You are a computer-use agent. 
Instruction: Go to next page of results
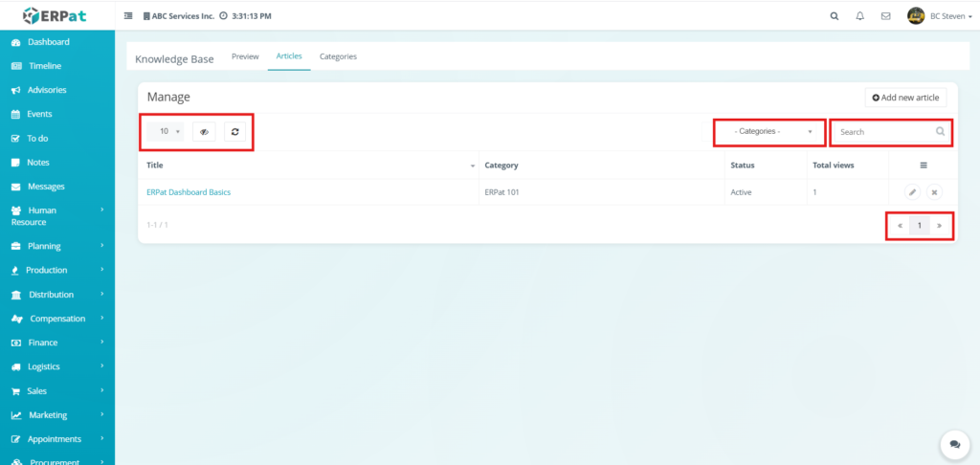click(940, 226)
